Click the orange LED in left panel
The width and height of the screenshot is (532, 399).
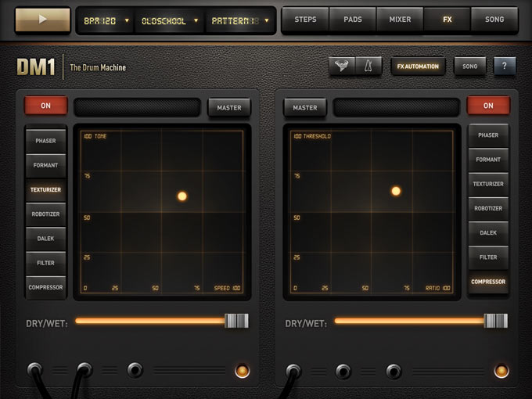(x=243, y=371)
